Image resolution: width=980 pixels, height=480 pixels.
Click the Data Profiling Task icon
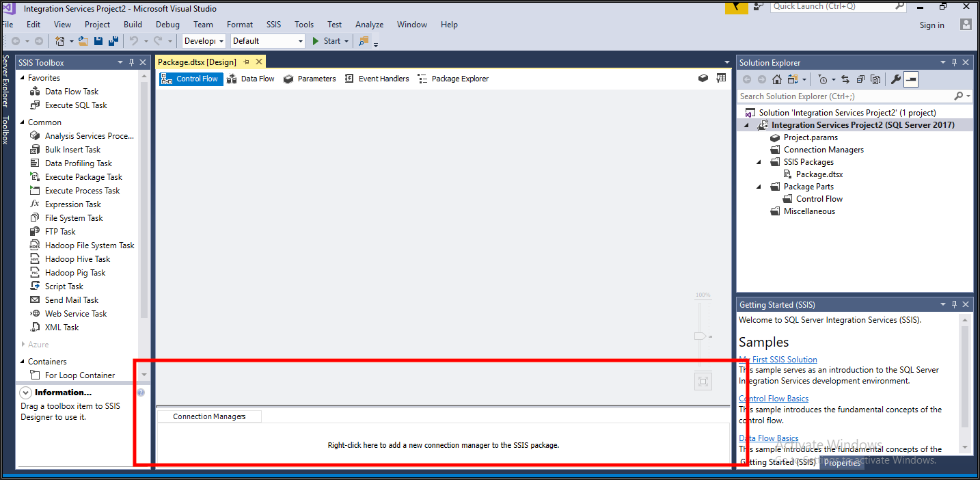tap(35, 163)
